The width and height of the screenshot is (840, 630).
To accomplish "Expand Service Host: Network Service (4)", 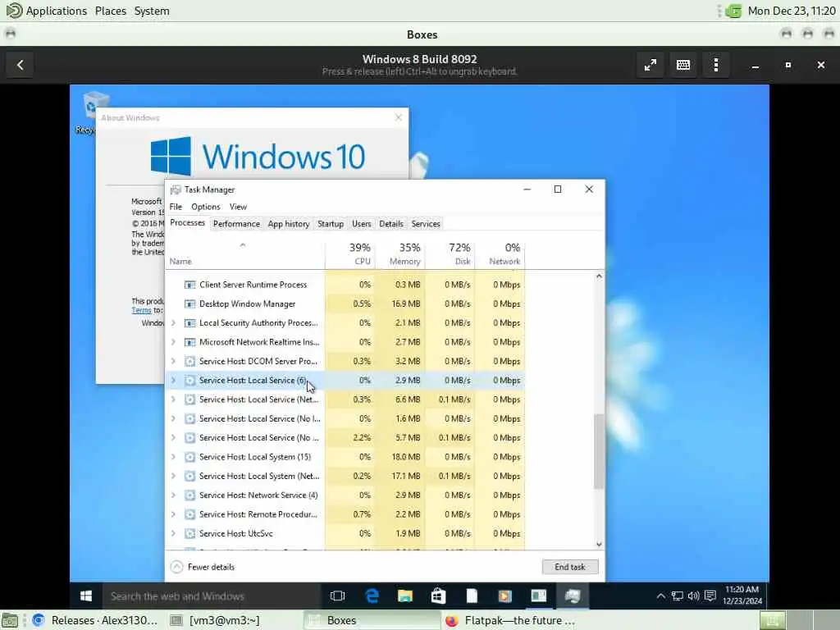I will tap(174, 495).
